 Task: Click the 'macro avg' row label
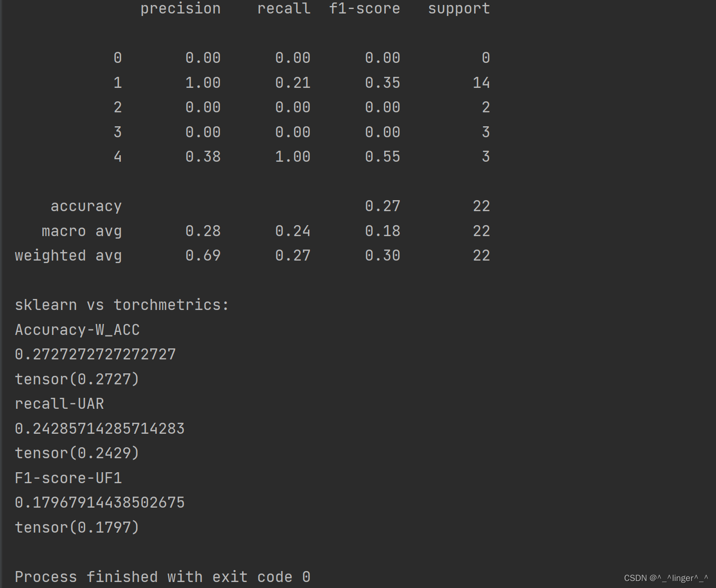point(82,232)
